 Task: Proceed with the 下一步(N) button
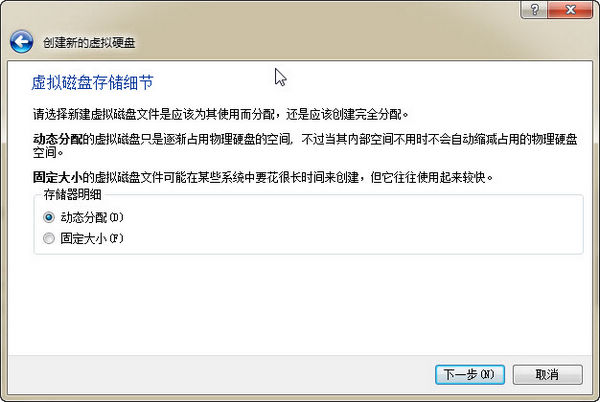click(x=470, y=374)
